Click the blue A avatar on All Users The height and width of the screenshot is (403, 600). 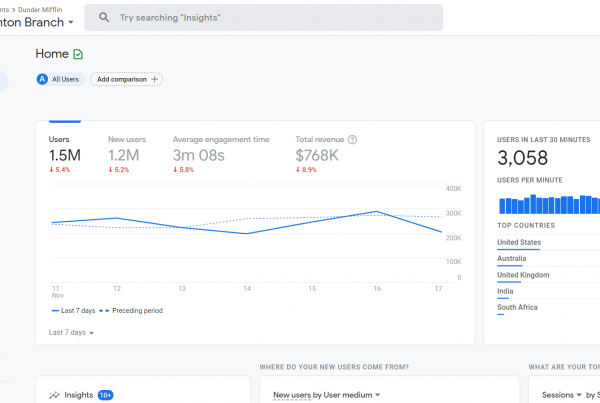click(42, 79)
